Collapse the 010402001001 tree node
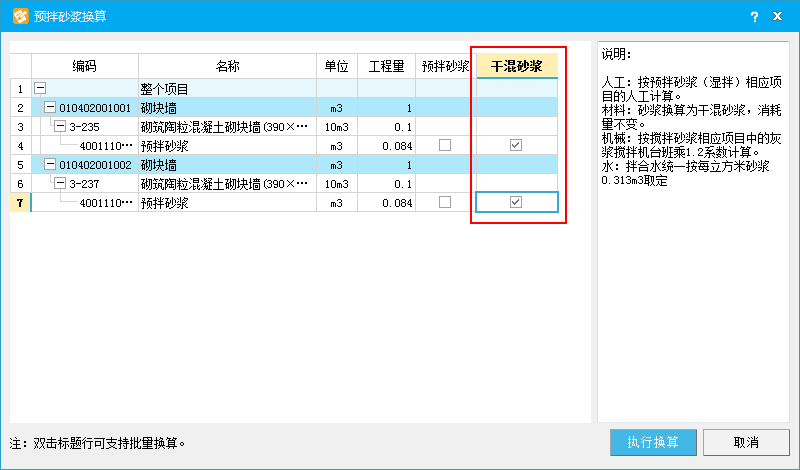 coord(50,107)
